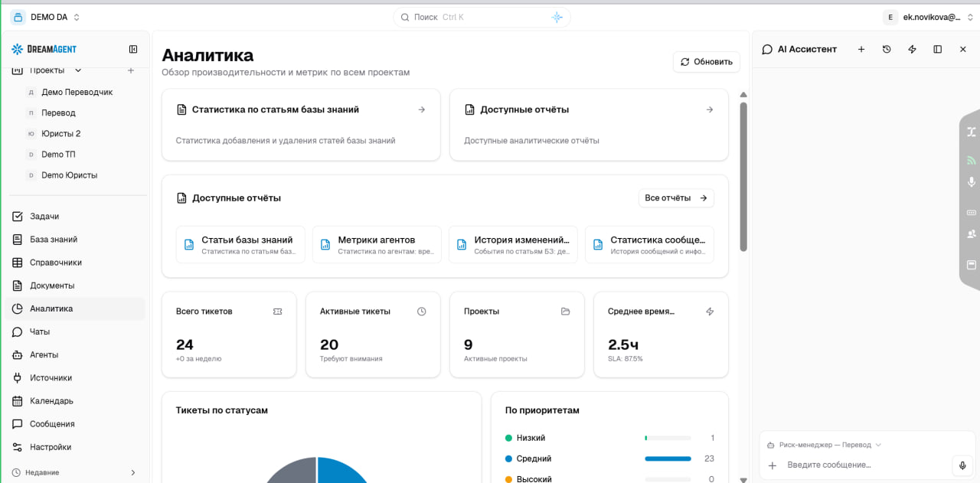This screenshot has width=980, height=483.
Task: Collapse the Проекты list chevron
Action: (x=78, y=70)
